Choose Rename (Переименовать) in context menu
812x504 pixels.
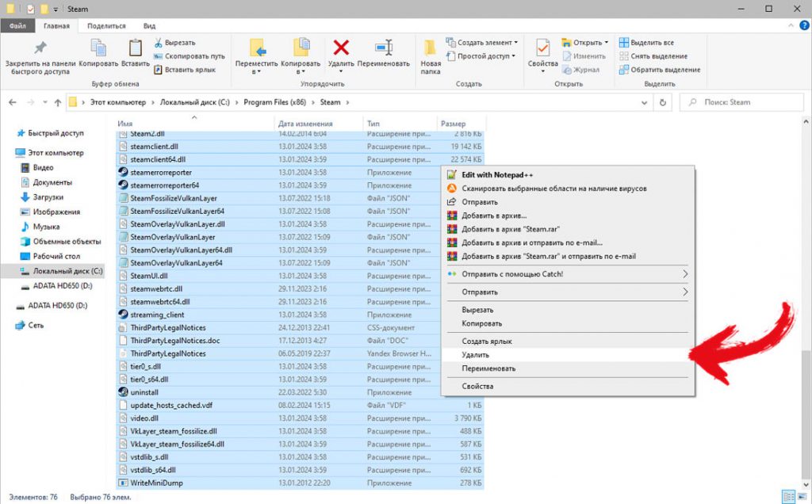pos(568,368)
